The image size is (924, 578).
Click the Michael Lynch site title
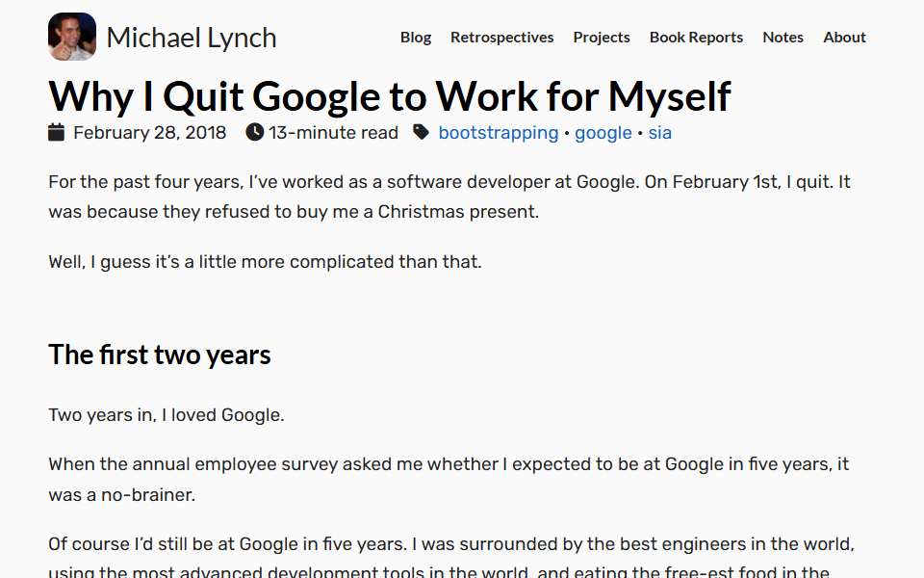(x=192, y=38)
